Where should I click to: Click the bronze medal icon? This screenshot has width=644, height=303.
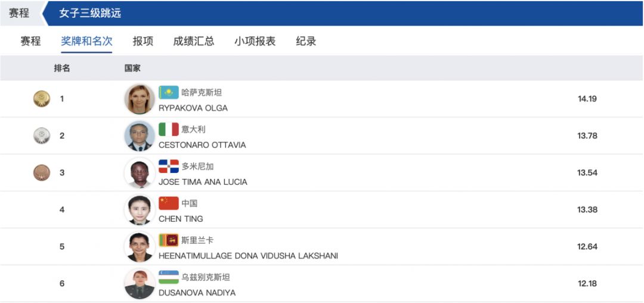(x=42, y=173)
